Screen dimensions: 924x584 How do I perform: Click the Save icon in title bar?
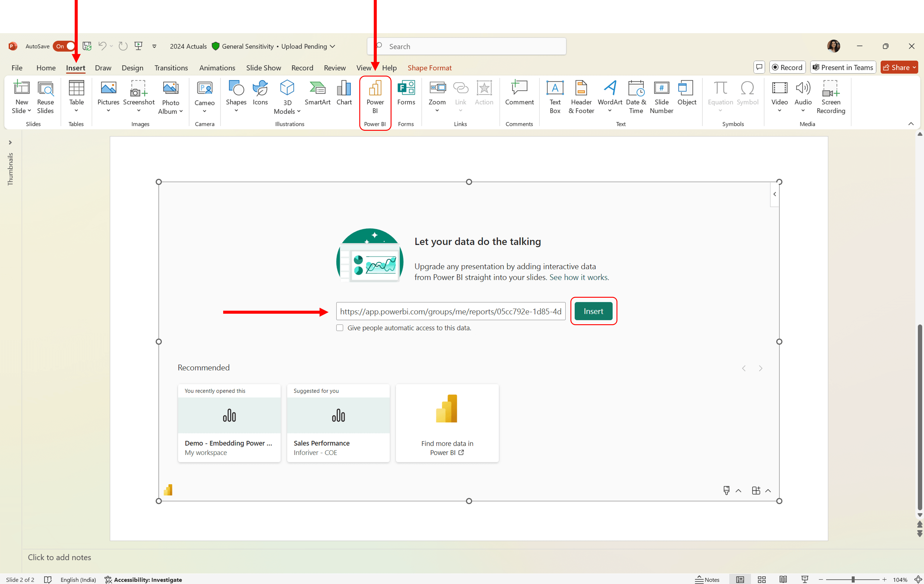pyautogui.click(x=87, y=46)
